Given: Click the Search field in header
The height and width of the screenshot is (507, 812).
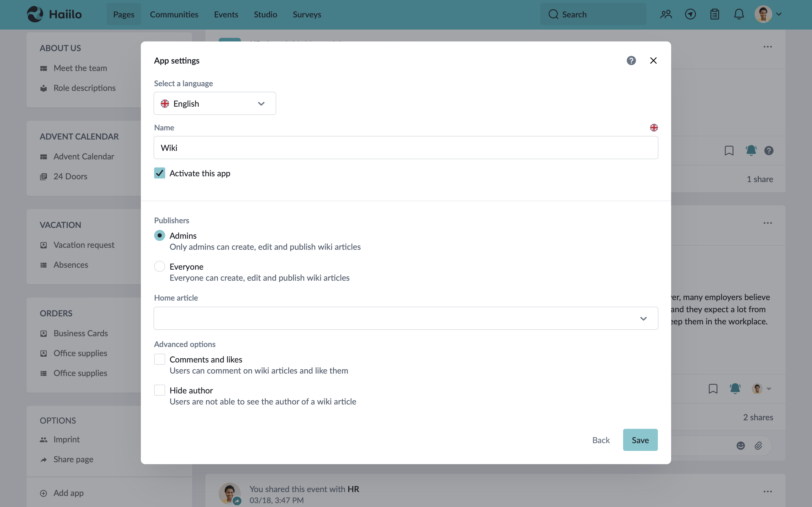Looking at the screenshot, I should click(593, 14).
